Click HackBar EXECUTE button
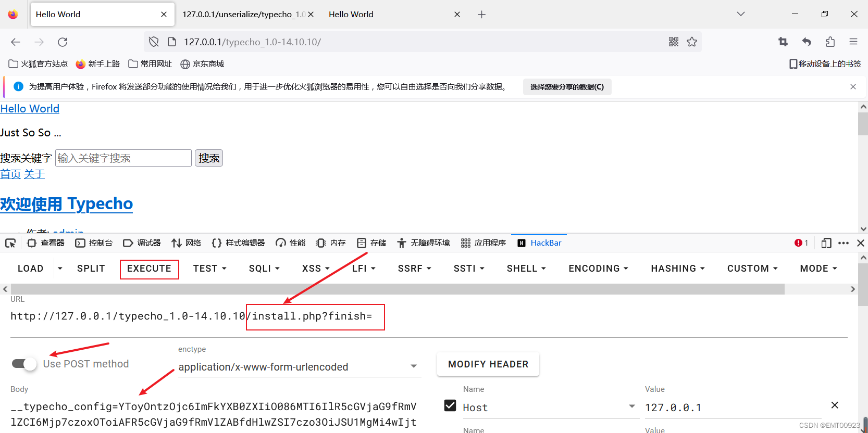The image size is (868, 433). click(x=150, y=269)
